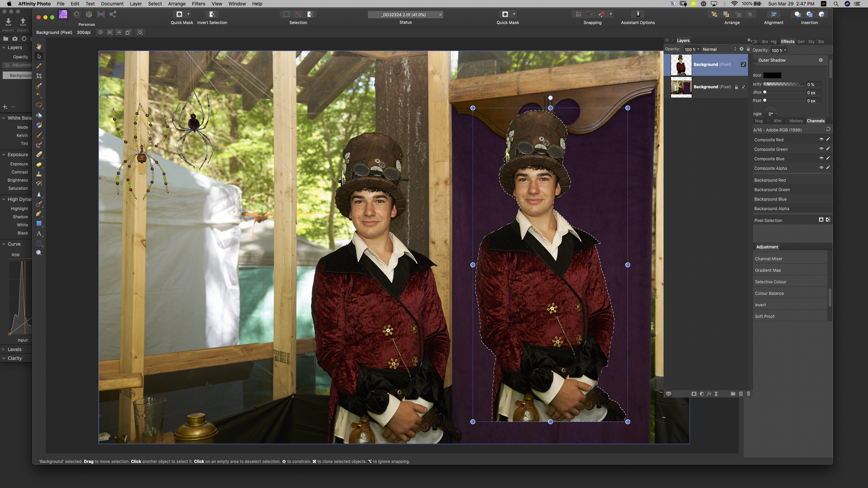Switch to the History tab
The width and height of the screenshot is (868, 488).
[x=795, y=121]
